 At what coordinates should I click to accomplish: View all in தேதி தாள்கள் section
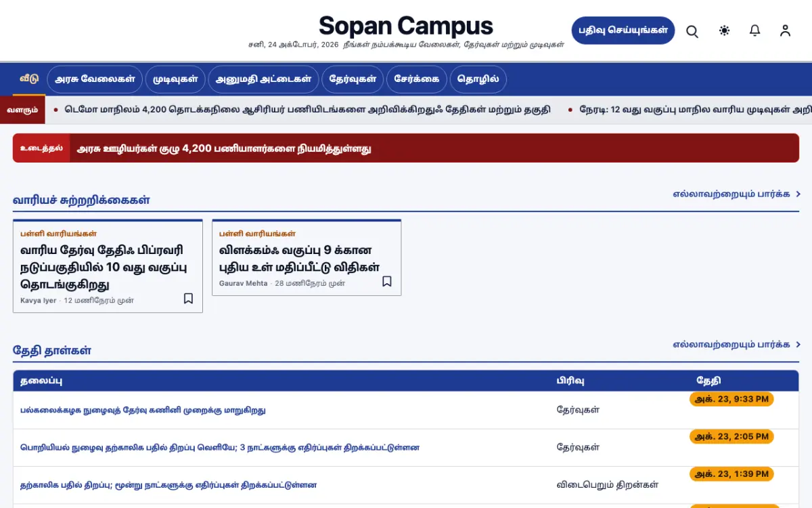tap(736, 344)
